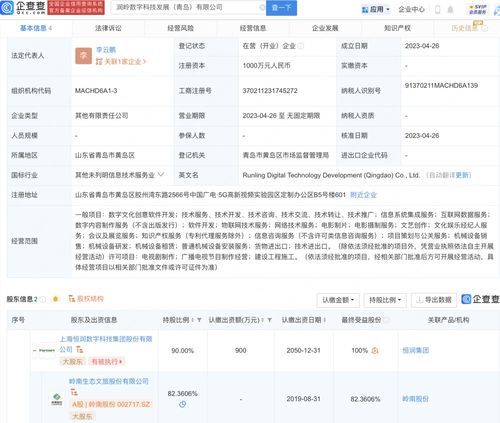Click the 国家企业信用信息 red banner
The image size is (500, 423).
click(x=76, y=8)
